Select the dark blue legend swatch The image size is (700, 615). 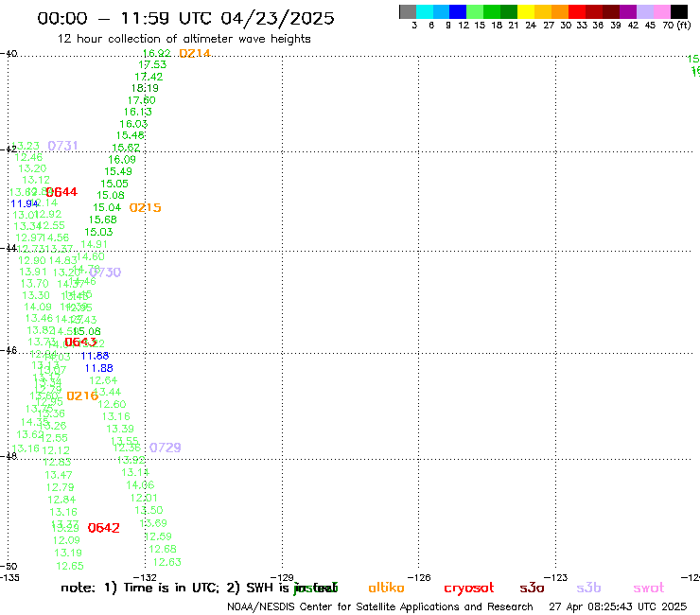[458, 11]
